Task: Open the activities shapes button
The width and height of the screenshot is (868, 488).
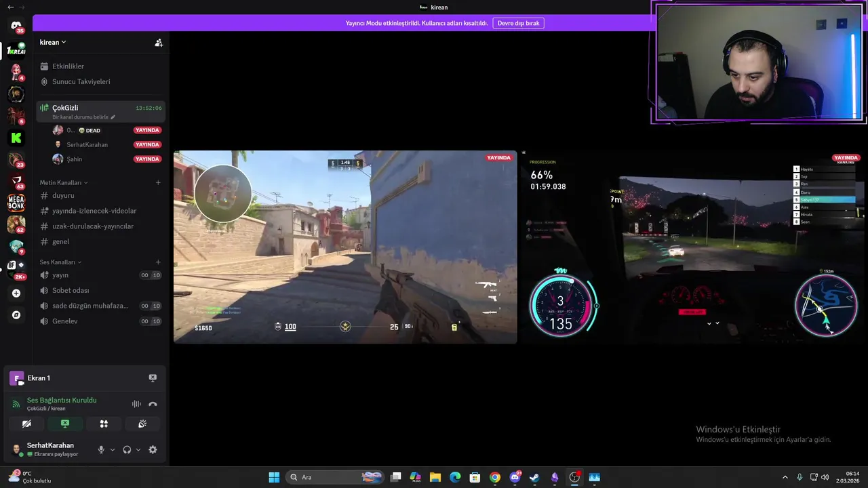Action: [104, 424]
